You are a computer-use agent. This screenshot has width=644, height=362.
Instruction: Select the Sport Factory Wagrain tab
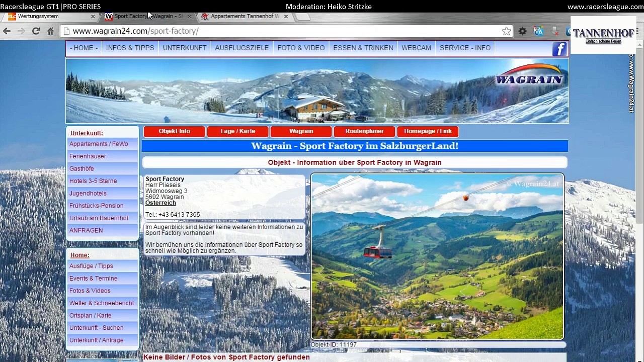coord(148,16)
